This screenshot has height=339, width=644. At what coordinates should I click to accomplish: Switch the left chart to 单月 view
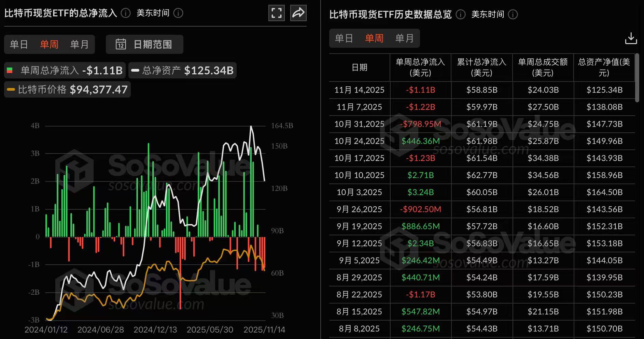pos(79,44)
